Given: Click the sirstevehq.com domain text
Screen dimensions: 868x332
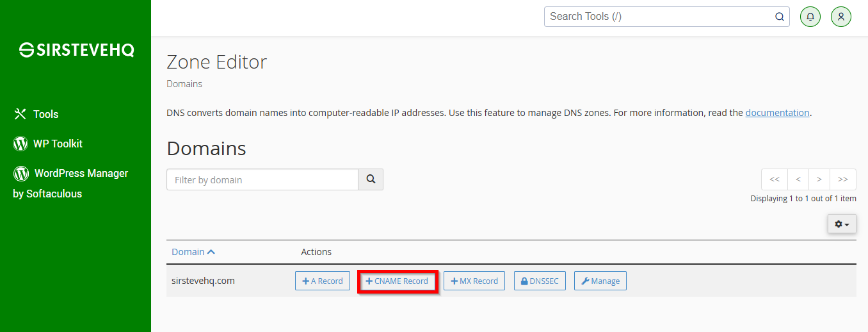Looking at the screenshot, I should point(203,281).
